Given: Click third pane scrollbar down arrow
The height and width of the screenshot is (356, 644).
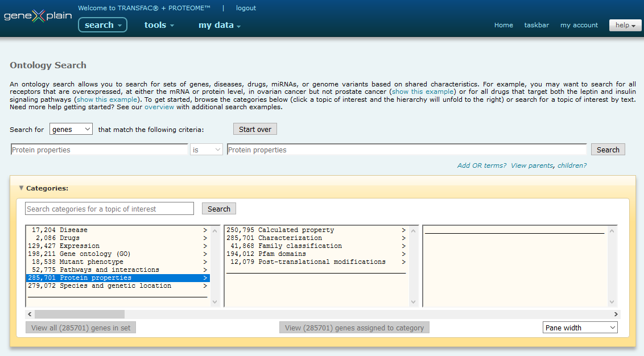Looking at the screenshot, I should point(612,302).
